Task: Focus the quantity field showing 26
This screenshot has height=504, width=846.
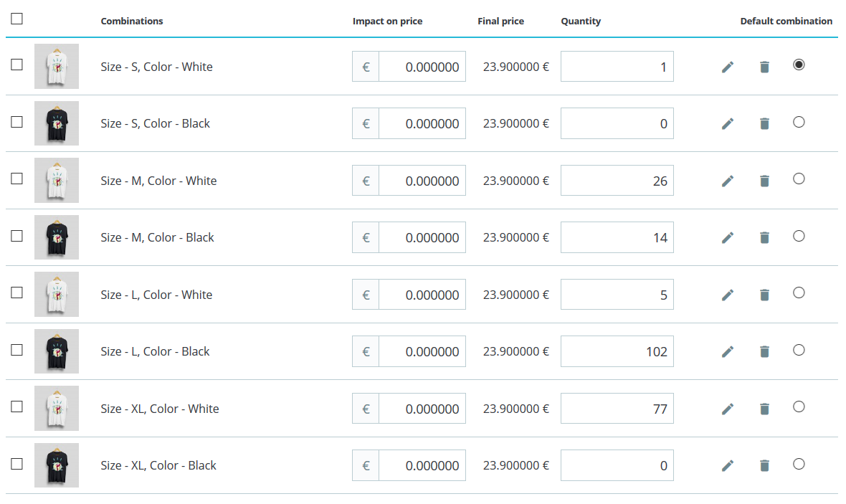Action: tap(617, 181)
